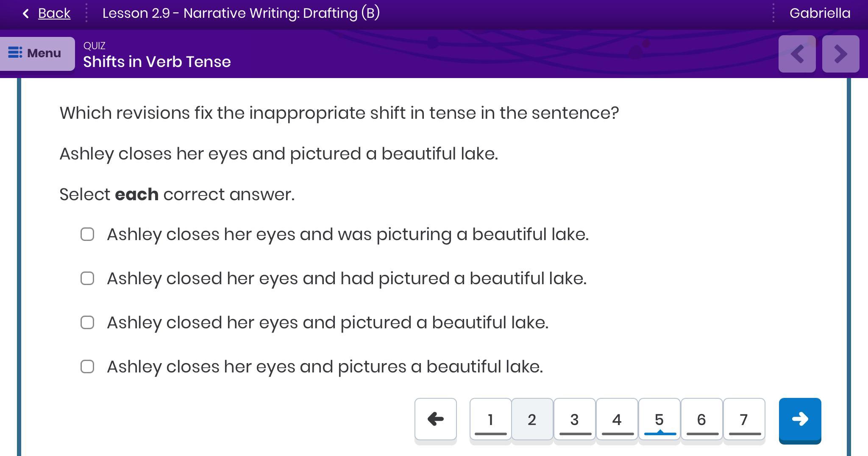Check 'Ashley closed her eyes and had pictured'
This screenshot has width=868, height=456.
[87, 278]
